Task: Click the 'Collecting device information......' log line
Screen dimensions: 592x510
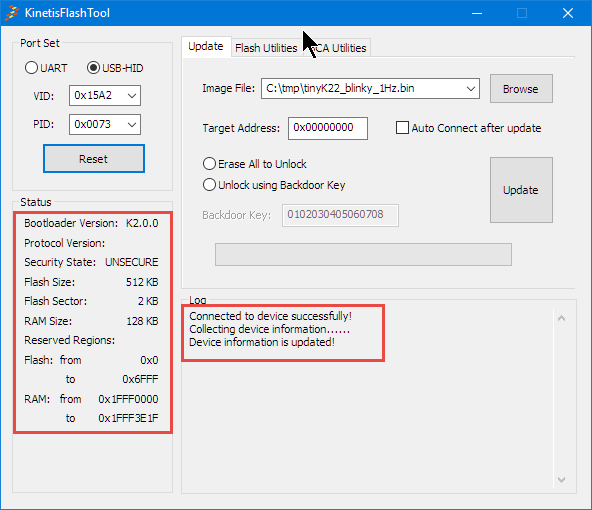Action: point(270,329)
